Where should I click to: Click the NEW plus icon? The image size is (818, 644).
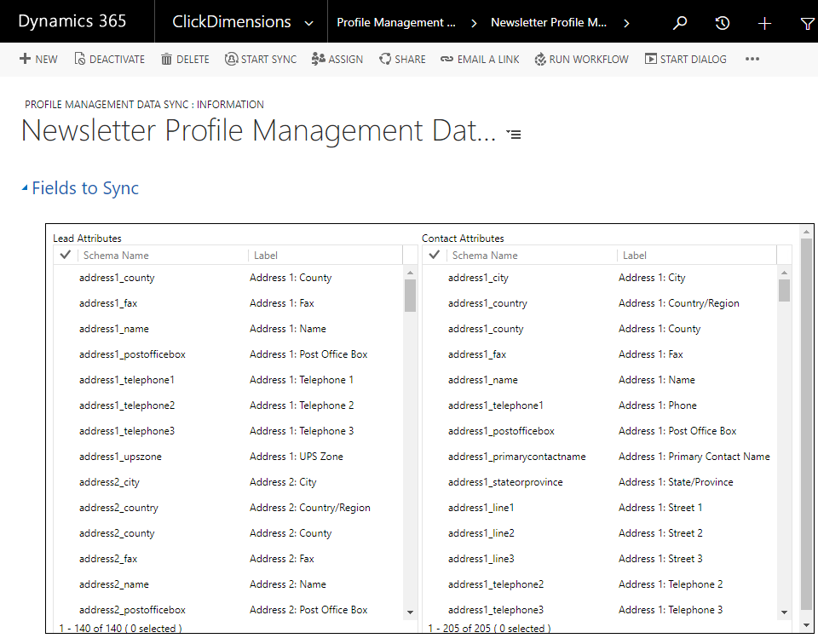(x=25, y=59)
